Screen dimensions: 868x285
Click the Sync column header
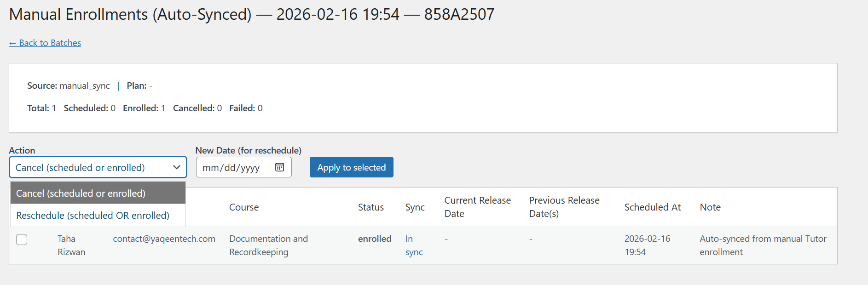point(415,207)
